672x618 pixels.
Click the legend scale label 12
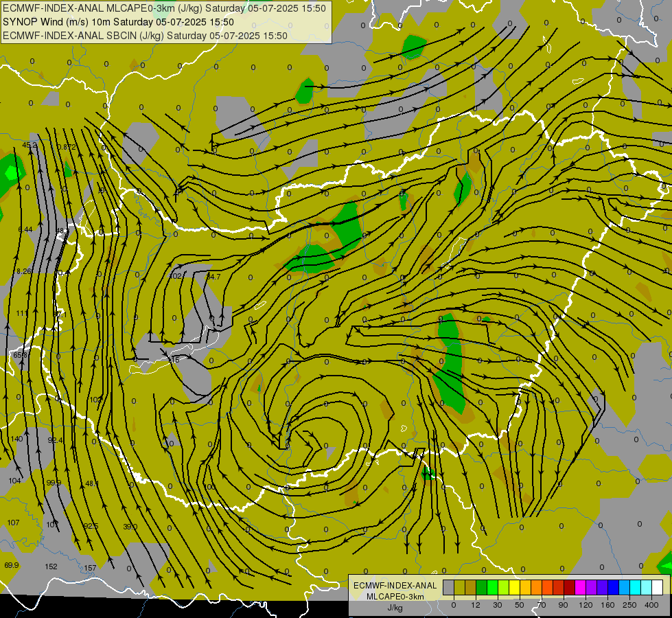coord(476,605)
